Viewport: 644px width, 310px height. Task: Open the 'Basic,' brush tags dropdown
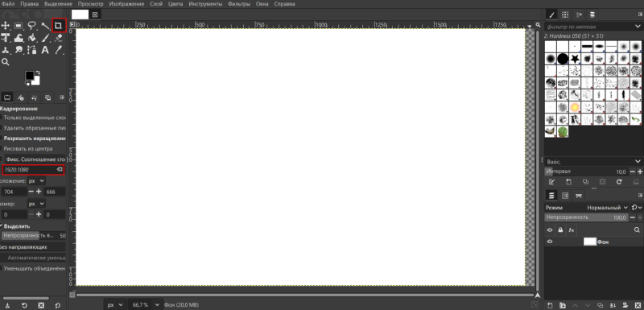(x=592, y=162)
